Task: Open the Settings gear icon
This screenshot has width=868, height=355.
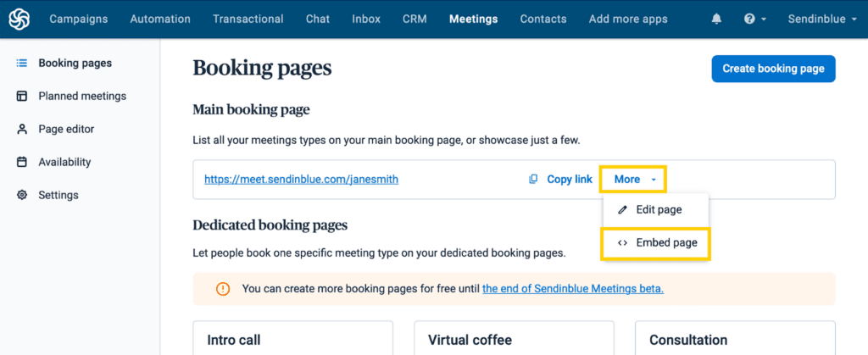Action: [x=22, y=195]
